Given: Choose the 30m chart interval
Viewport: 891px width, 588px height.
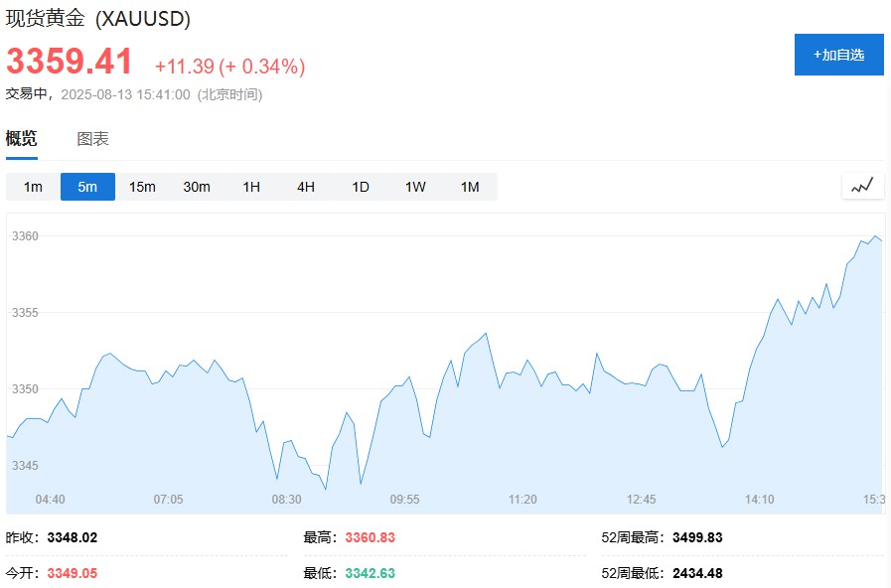Looking at the screenshot, I should (x=197, y=187).
